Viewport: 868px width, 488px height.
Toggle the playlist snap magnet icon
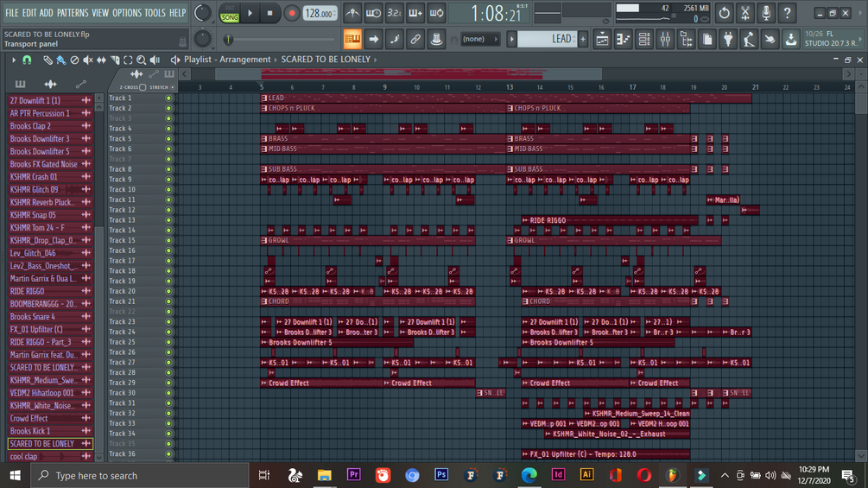coord(27,60)
